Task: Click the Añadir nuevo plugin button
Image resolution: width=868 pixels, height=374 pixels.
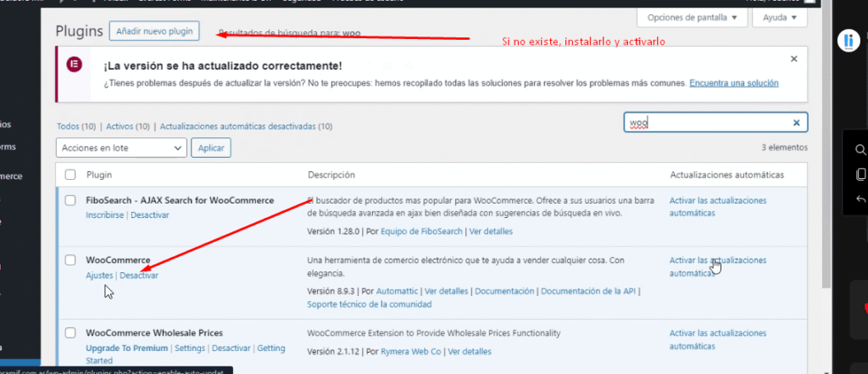Action: click(x=154, y=31)
